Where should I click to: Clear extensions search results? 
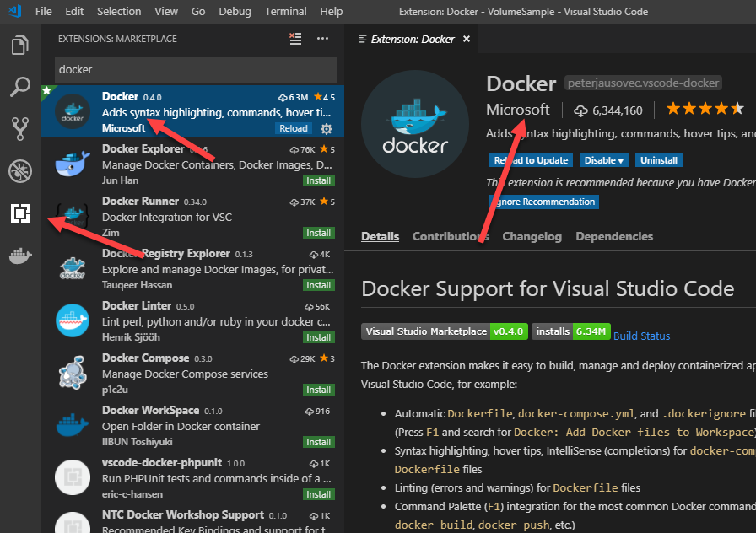pos(295,39)
